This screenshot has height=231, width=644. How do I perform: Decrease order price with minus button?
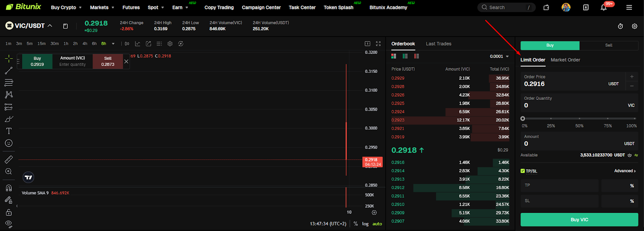(632, 86)
